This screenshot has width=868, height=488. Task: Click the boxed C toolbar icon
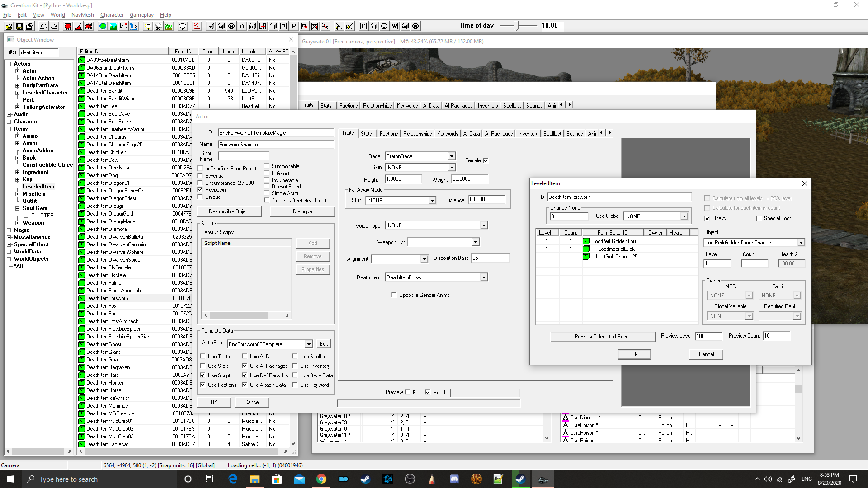(x=363, y=26)
